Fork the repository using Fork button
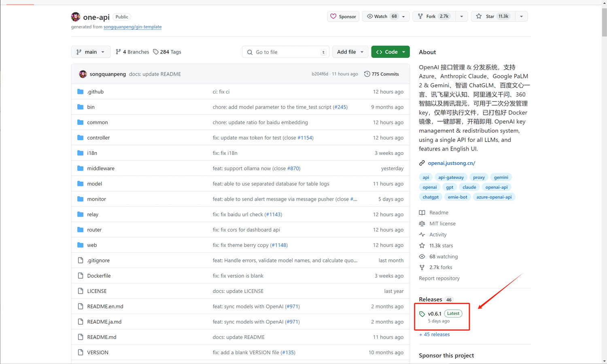 point(434,17)
